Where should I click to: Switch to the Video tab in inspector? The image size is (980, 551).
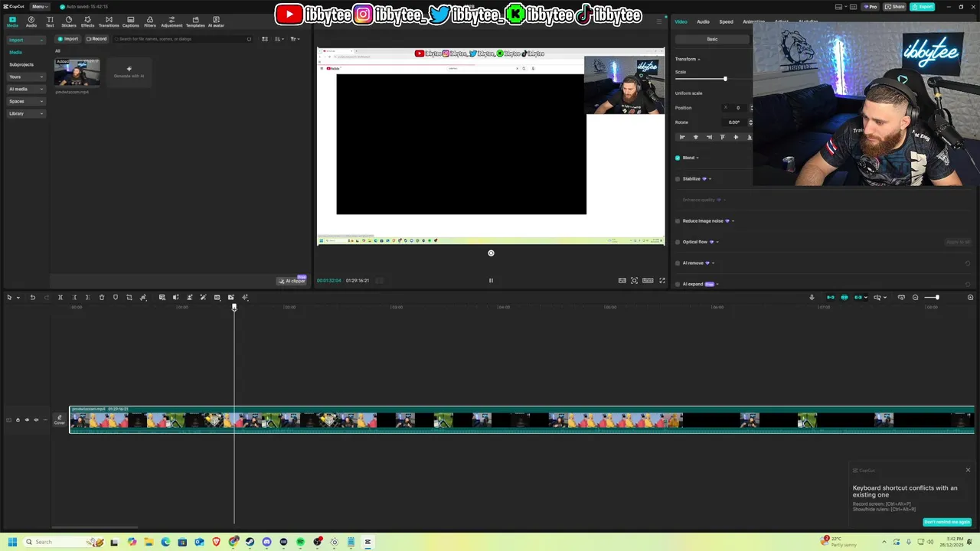point(681,21)
